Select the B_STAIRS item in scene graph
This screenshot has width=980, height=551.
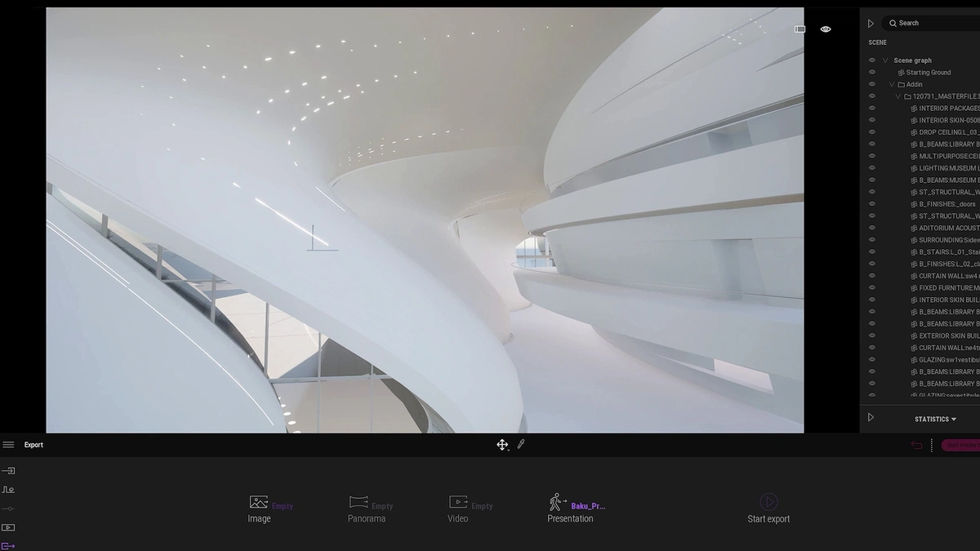click(x=946, y=252)
